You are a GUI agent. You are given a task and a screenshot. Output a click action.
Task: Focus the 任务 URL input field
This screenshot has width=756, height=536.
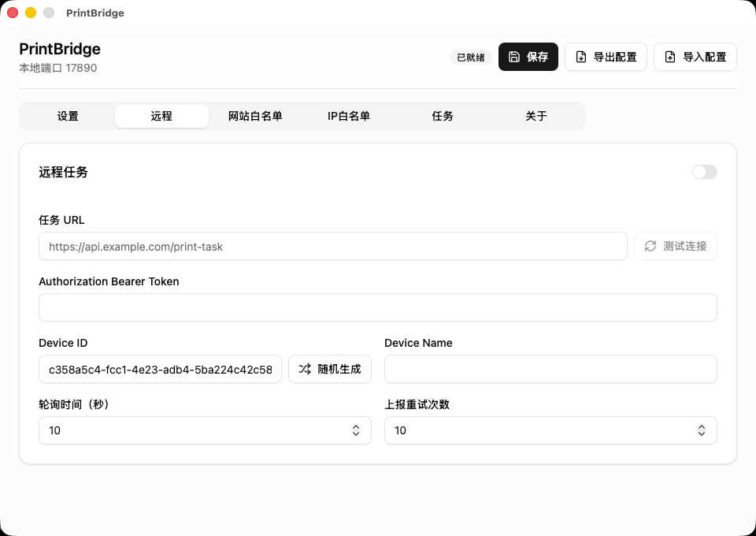click(x=332, y=246)
